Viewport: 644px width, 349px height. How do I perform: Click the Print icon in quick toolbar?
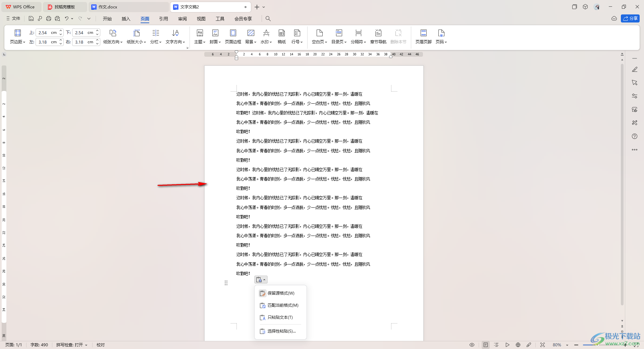pos(49,18)
